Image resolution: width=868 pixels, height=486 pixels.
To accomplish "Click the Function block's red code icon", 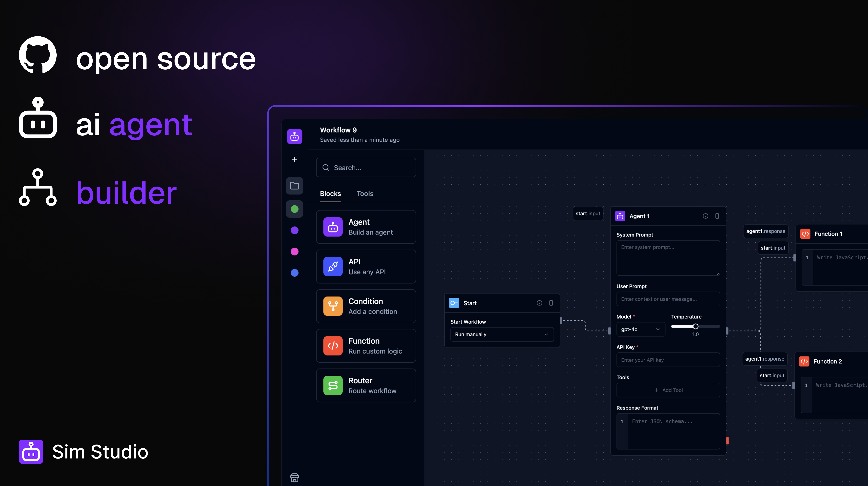I will click(x=333, y=346).
